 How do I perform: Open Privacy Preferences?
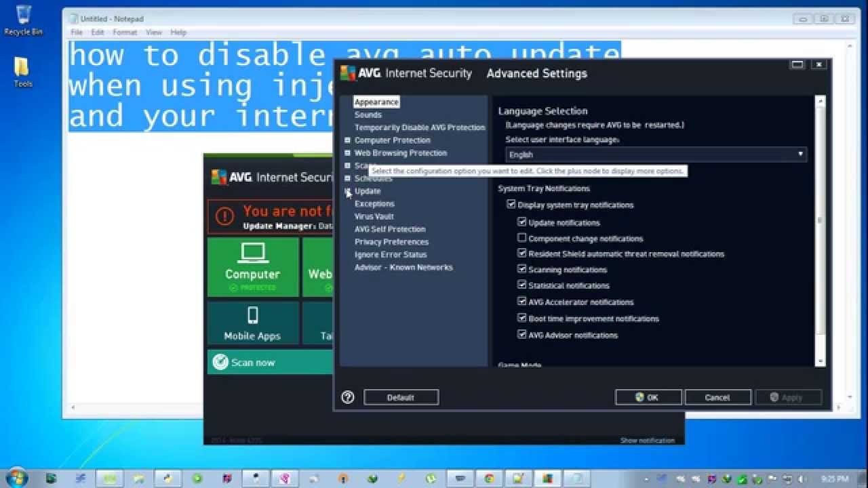[x=391, y=242]
